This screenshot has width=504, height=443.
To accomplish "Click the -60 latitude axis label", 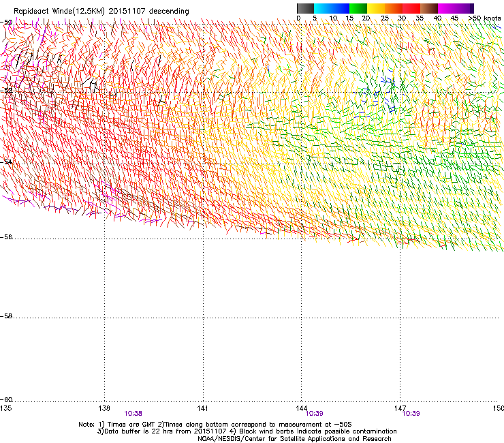I will coord(6,400).
